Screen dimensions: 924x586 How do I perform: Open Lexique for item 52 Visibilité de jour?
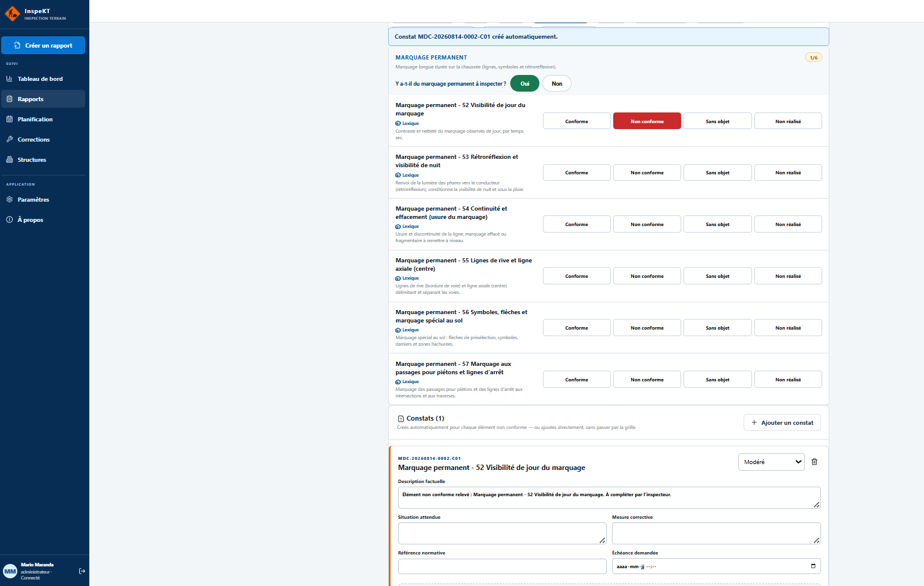(407, 123)
